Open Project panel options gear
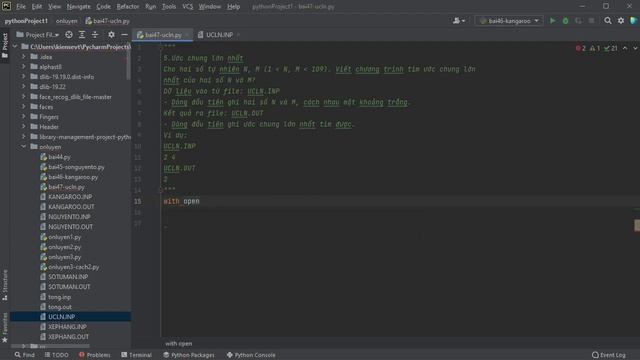The width and height of the screenshot is (640, 360). coord(111,35)
